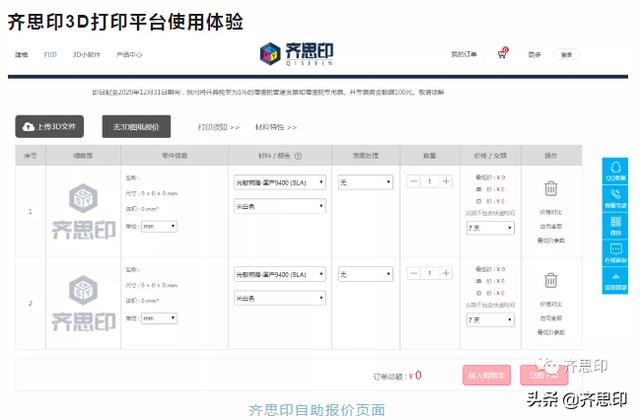Click the second action link under row 1 trash
This screenshot has height=420, width=640.
tap(551, 226)
